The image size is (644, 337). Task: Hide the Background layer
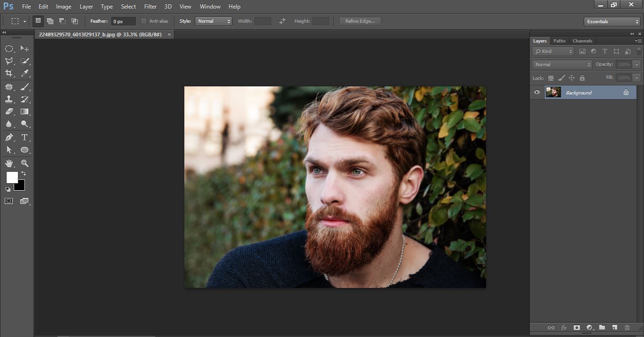point(537,92)
